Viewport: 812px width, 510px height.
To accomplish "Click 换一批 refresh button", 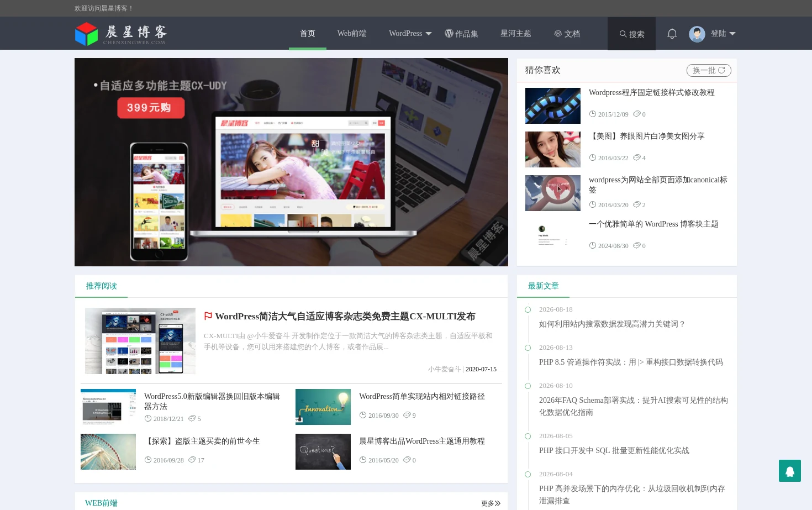I will tap(709, 70).
